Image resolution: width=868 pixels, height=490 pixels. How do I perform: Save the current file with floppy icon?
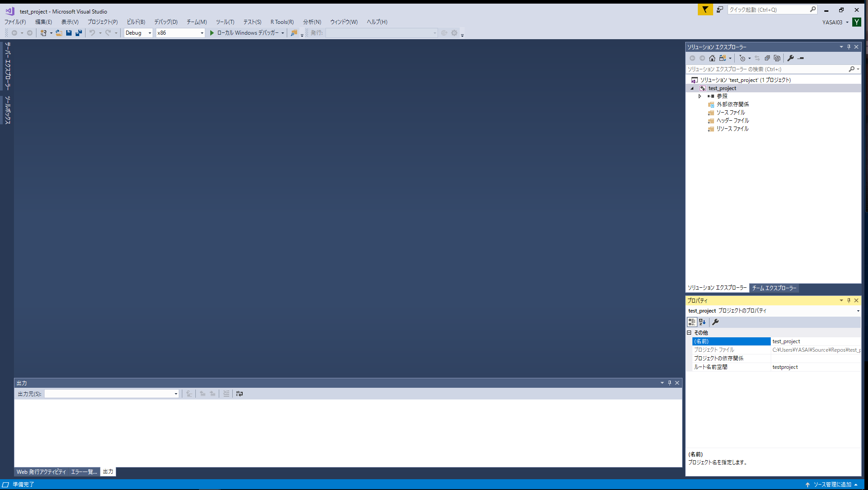pyautogui.click(x=69, y=33)
